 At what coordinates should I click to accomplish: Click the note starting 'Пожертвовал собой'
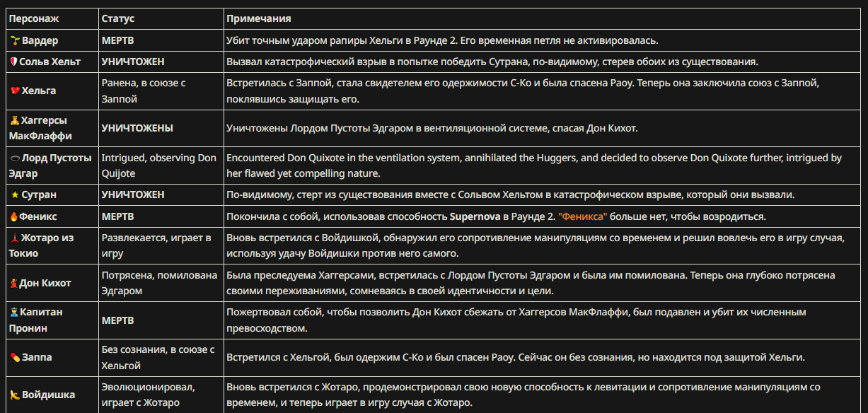[x=516, y=320]
